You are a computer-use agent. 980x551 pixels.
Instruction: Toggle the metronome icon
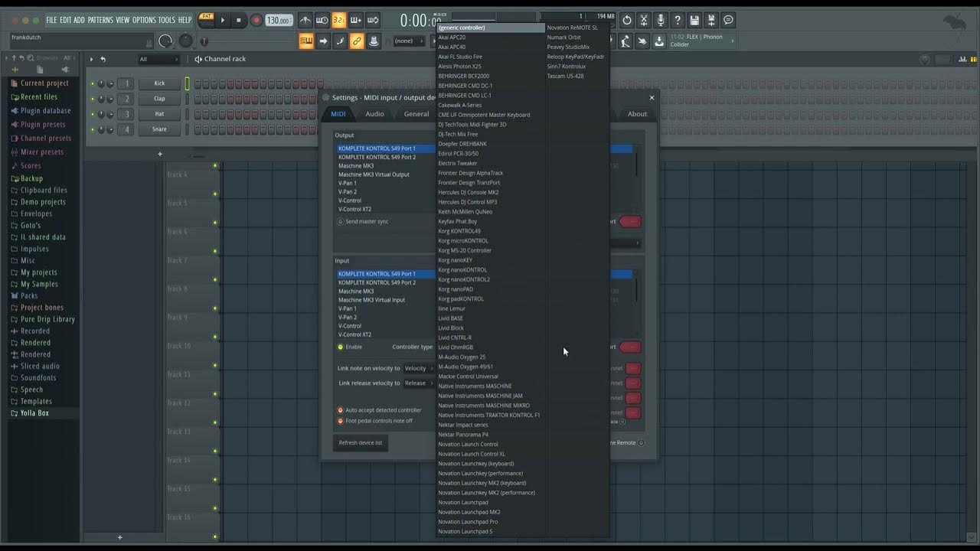click(x=305, y=20)
